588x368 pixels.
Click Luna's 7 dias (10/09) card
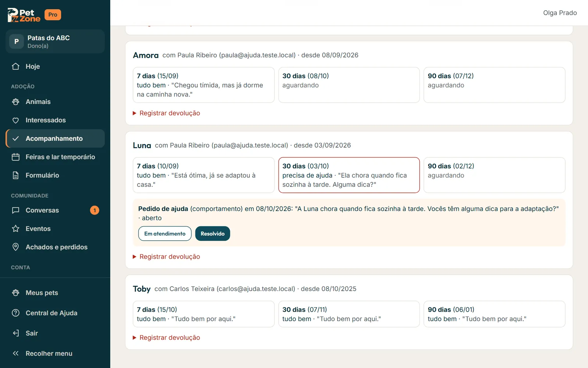coord(204,175)
